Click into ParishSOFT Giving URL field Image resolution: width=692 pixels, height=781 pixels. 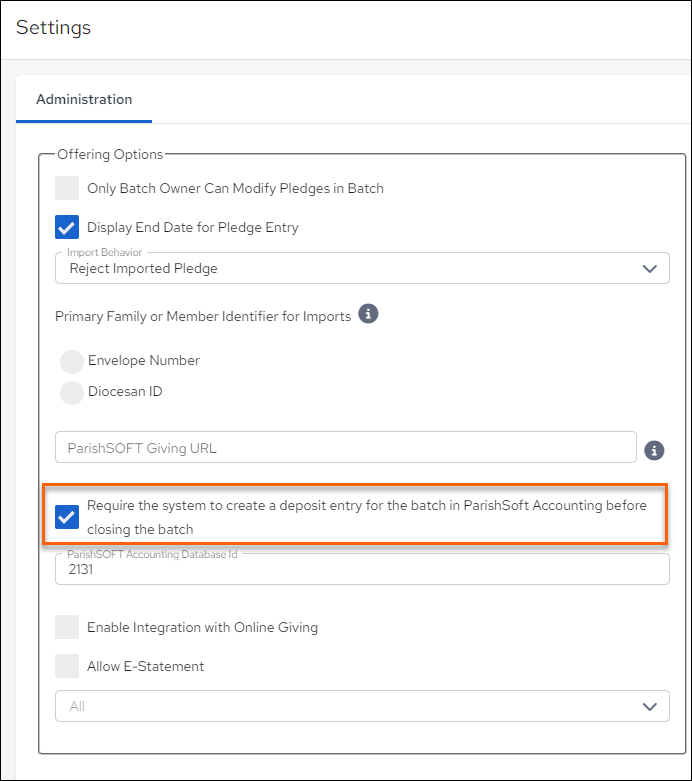click(x=346, y=447)
